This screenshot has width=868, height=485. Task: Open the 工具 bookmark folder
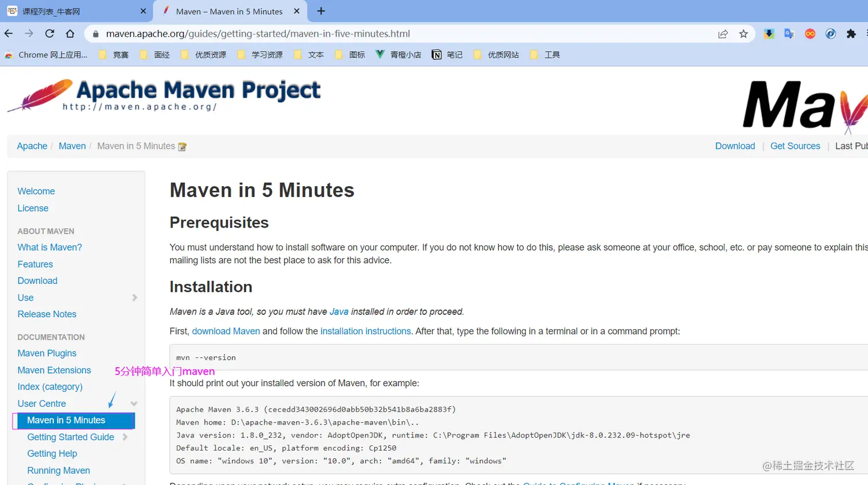click(x=545, y=55)
